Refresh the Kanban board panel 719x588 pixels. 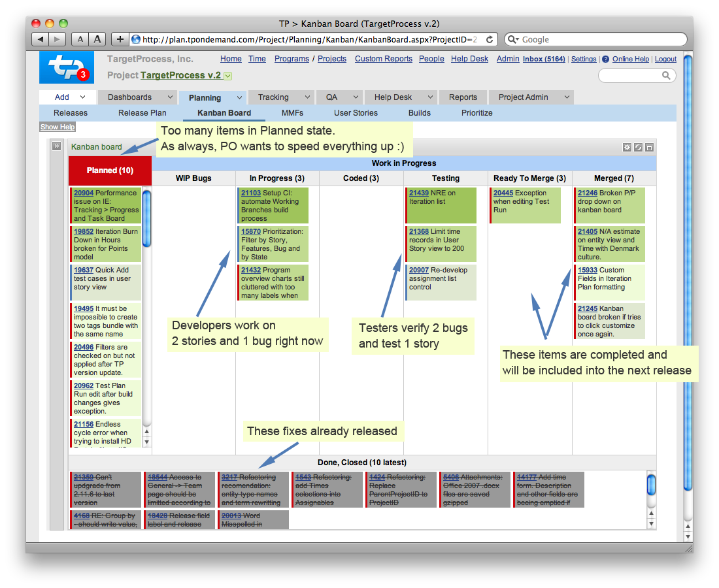click(638, 147)
